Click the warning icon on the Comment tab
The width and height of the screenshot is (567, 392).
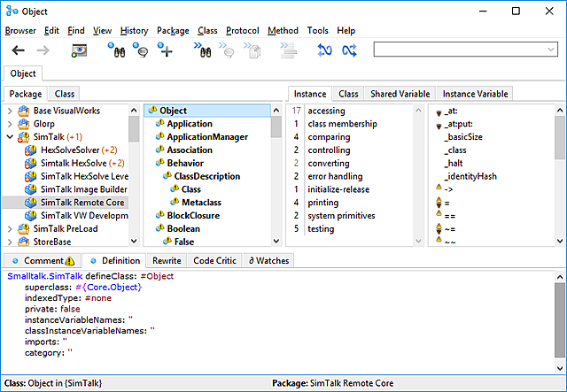tap(70, 261)
